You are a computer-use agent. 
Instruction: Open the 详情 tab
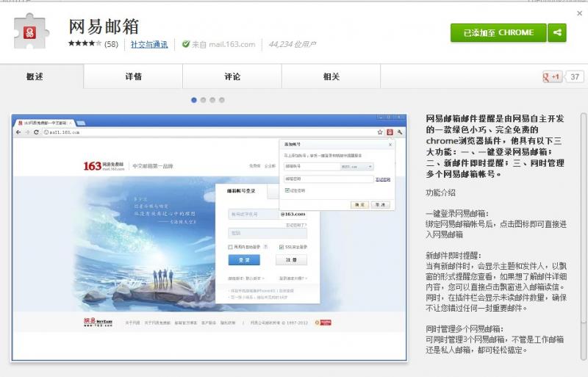point(133,76)
